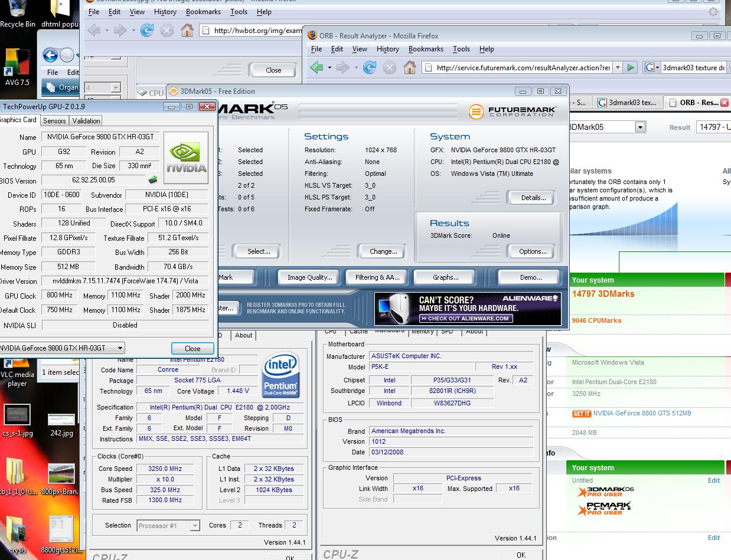Click Options... button in 3DMark05 Results

tap(533, 251)
